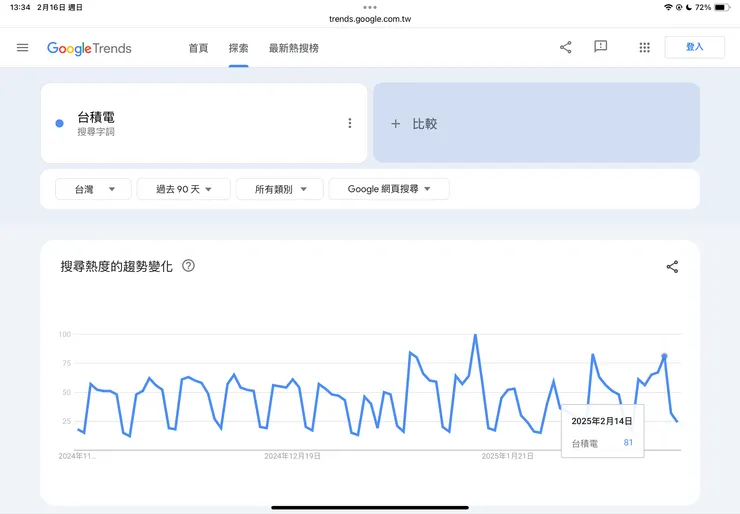Open the 台積電 term options menu
This screenshot has height=514, width=740.
click(x=350, y=123)
